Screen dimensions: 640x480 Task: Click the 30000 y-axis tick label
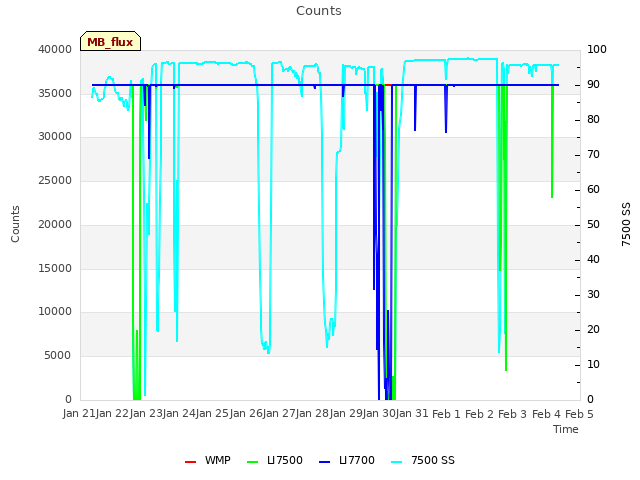(x=55, y=137)
